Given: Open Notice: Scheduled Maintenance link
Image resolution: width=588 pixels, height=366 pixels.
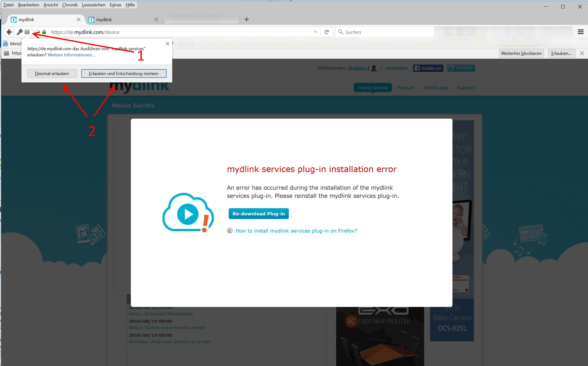Looking at the screenshot, I should 161,314.
